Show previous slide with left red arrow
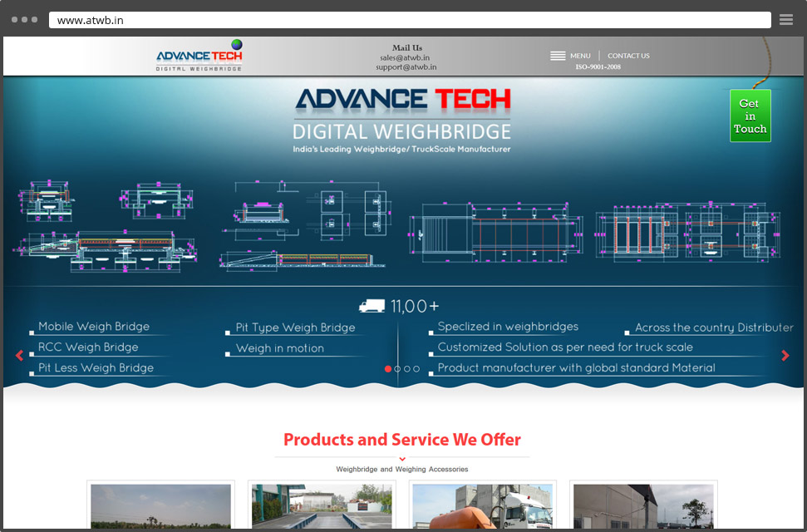The height and width of the screenshot is (532, 807). pyautogui.click(x=20, y=355)
